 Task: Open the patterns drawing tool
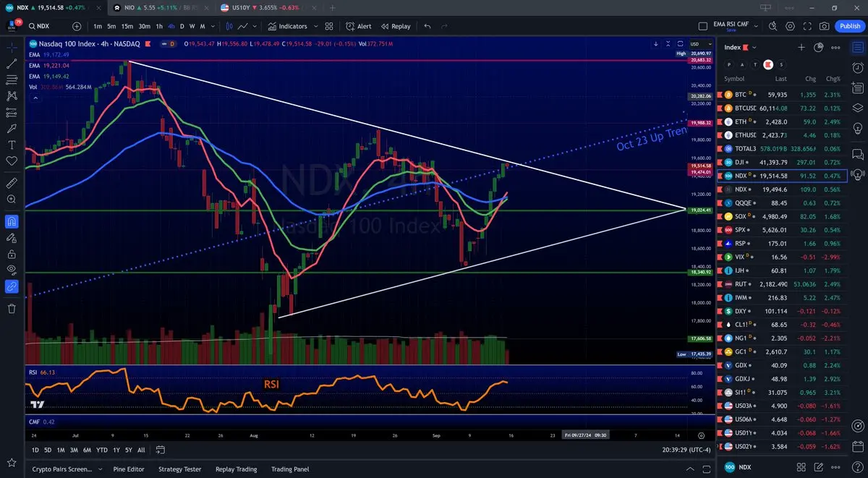coord(12,95)
